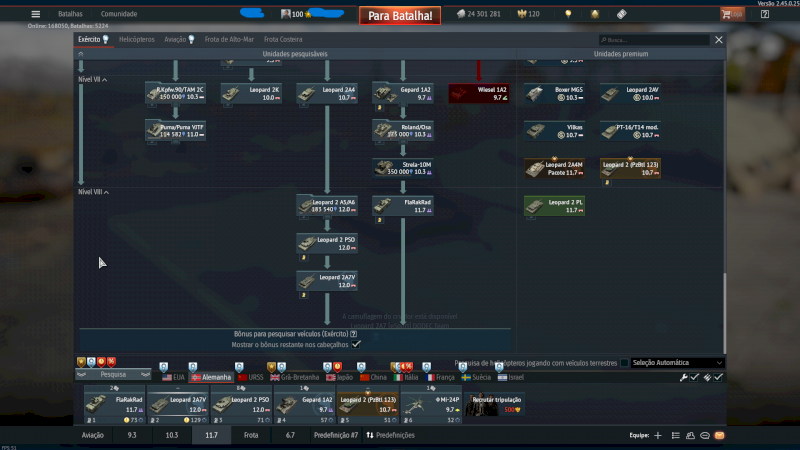This screenshot has height=450, width=800.
Task: Open the help question mark icon
Action: tap(764, 14)
